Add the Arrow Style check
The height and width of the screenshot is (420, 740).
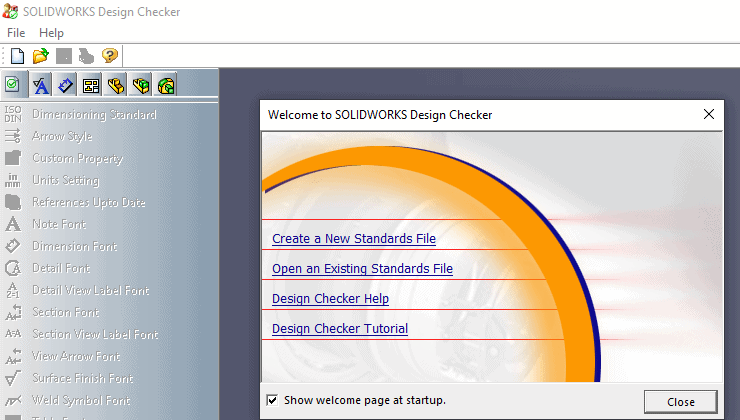pos(49,136)
